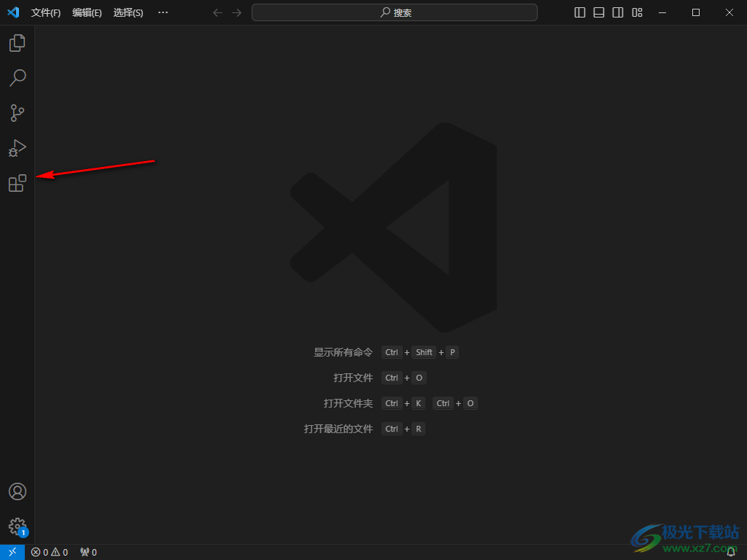Open the notifications bell in status bar
The height and width of the screenshot is (560, 747).
coord(731,552)
